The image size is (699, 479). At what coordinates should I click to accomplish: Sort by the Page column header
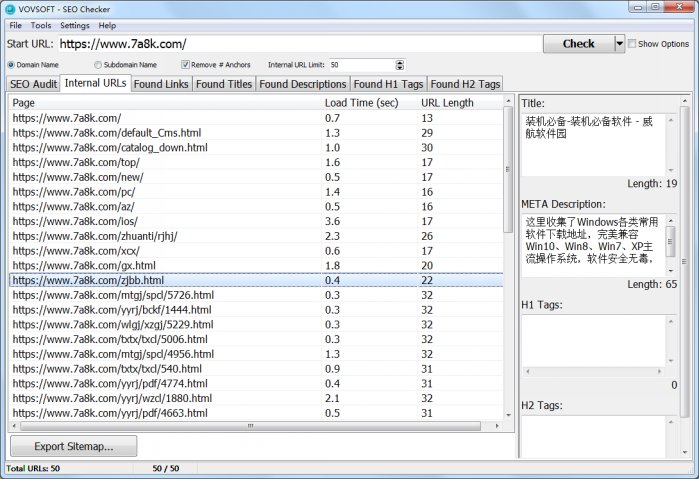tap(165, 103)
